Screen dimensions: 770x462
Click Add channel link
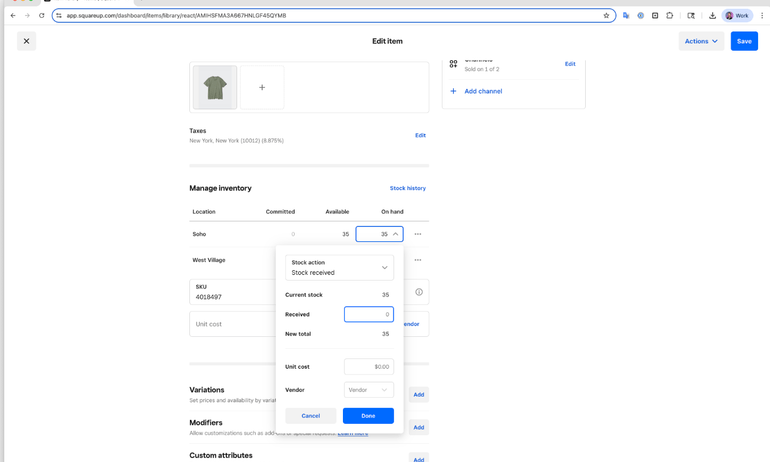(x=483, y=91)
